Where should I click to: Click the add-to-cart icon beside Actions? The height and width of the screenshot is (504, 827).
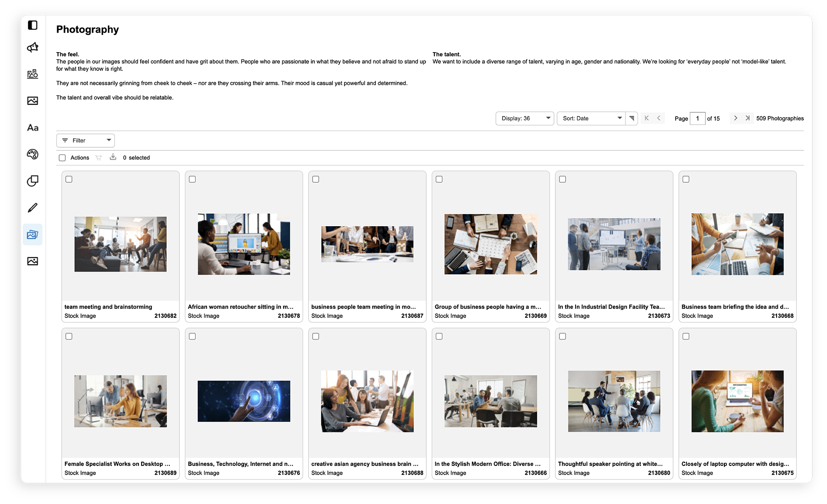pos(98,158)
